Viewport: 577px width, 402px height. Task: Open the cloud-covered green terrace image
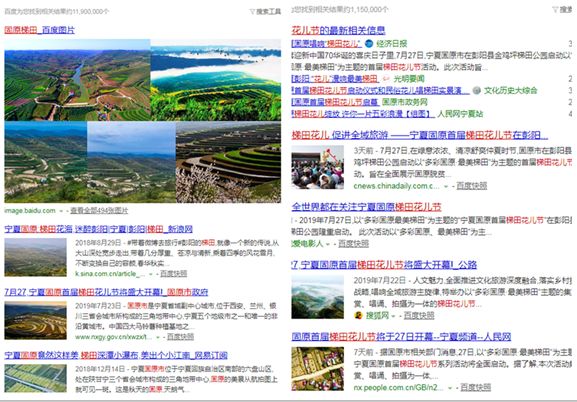pyautogui.click(x=216, y=80)
